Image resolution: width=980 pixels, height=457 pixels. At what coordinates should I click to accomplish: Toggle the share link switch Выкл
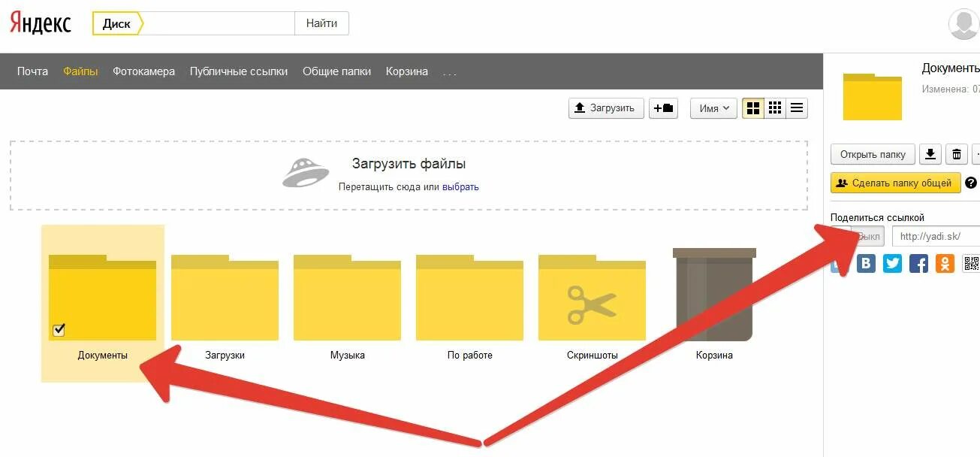(x=858, y=236)
